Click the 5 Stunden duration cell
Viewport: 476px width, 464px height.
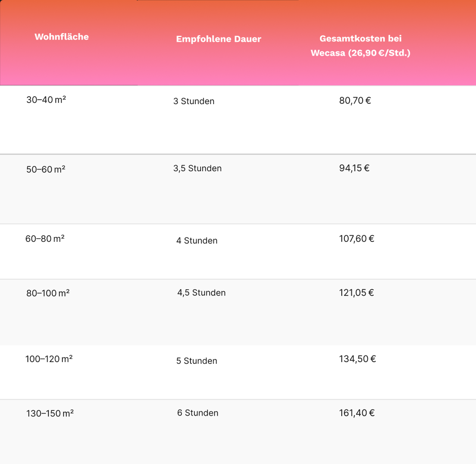pos(197,361)
